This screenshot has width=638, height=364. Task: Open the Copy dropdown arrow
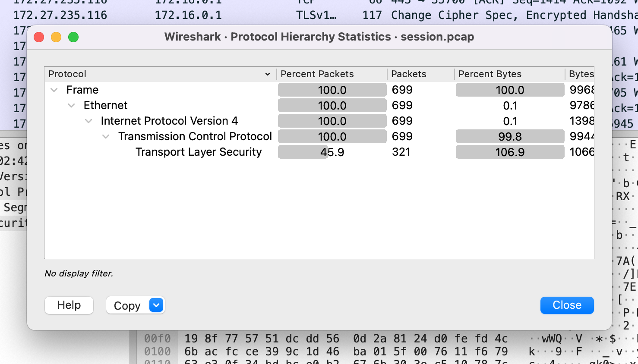[156, 305]
